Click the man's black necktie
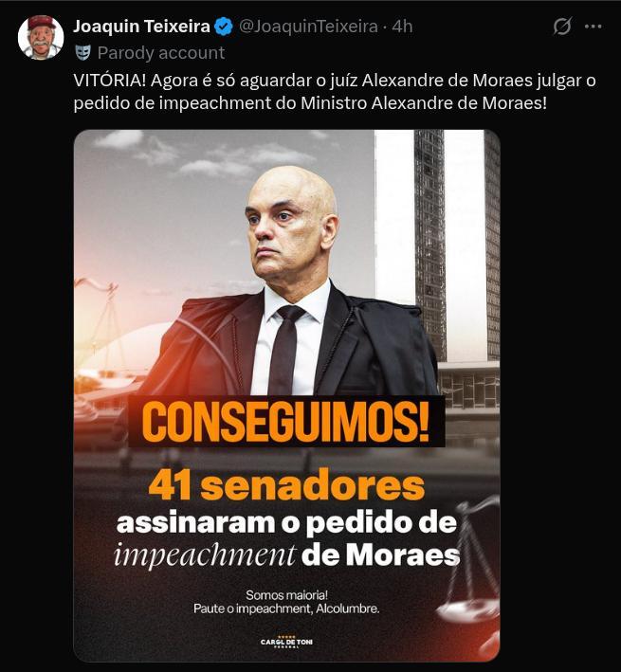Image resolution: width=621 pixels, height=672 pixels. (284, 350)
